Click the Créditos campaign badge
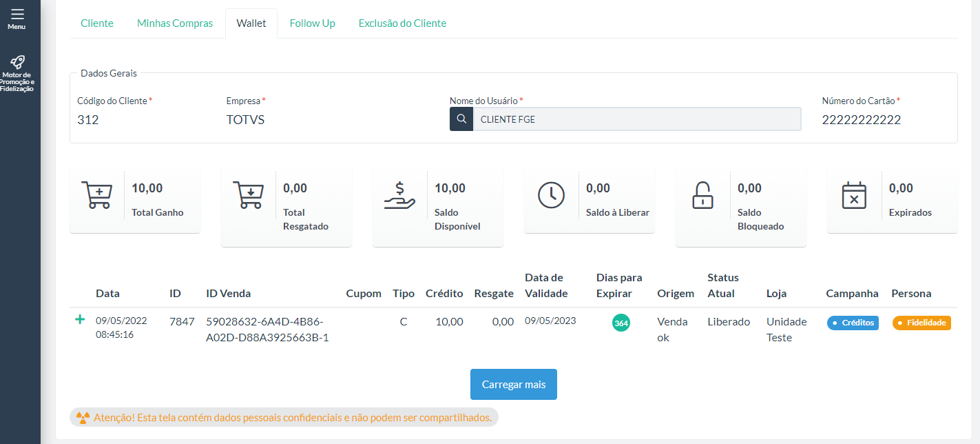Screen dimensions: 980x444 tap(853, 323)
